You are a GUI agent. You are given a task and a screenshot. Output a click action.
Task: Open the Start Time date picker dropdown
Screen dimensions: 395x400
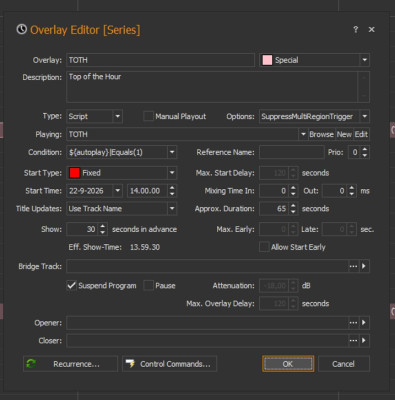coord(118,191)
